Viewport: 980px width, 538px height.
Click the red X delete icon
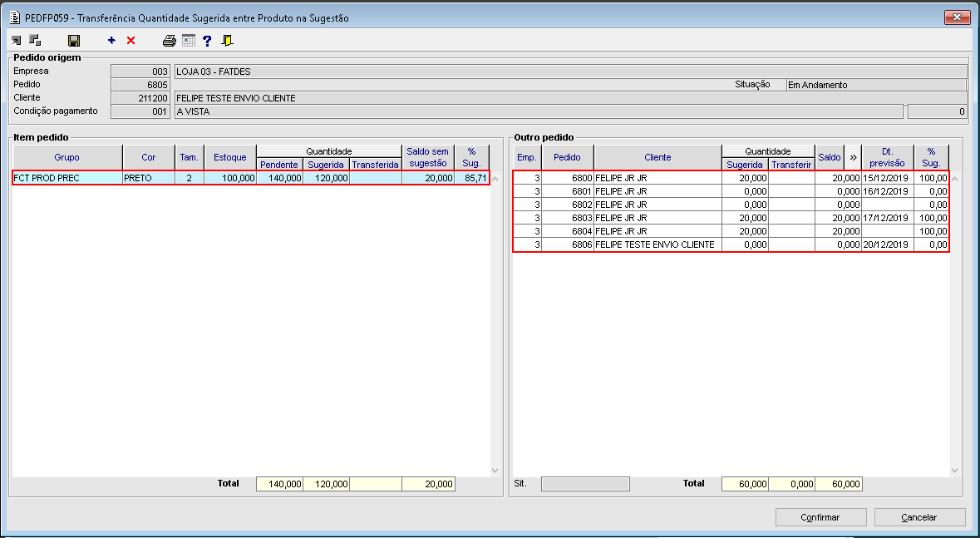coord(131,41)
